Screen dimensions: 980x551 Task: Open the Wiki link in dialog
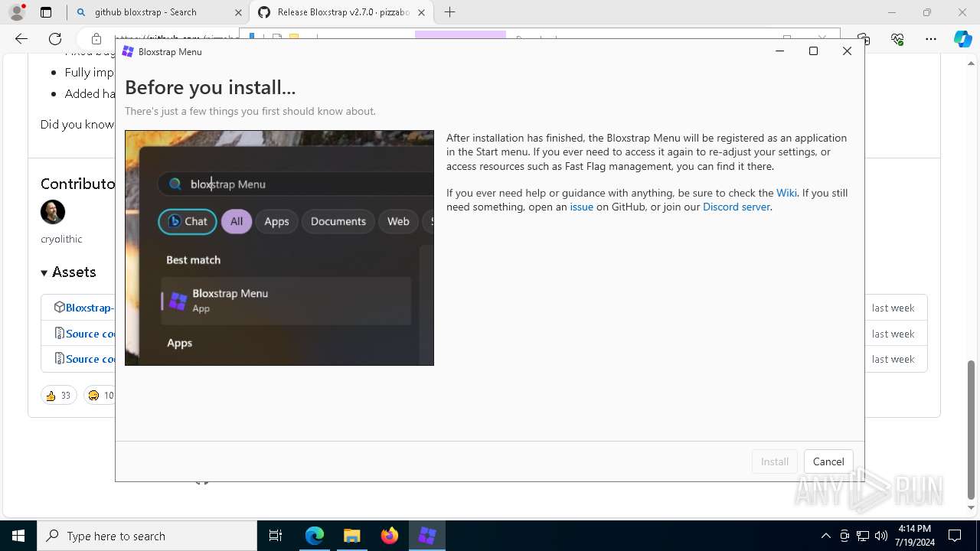pyautogui.click(x=786, y=193)
